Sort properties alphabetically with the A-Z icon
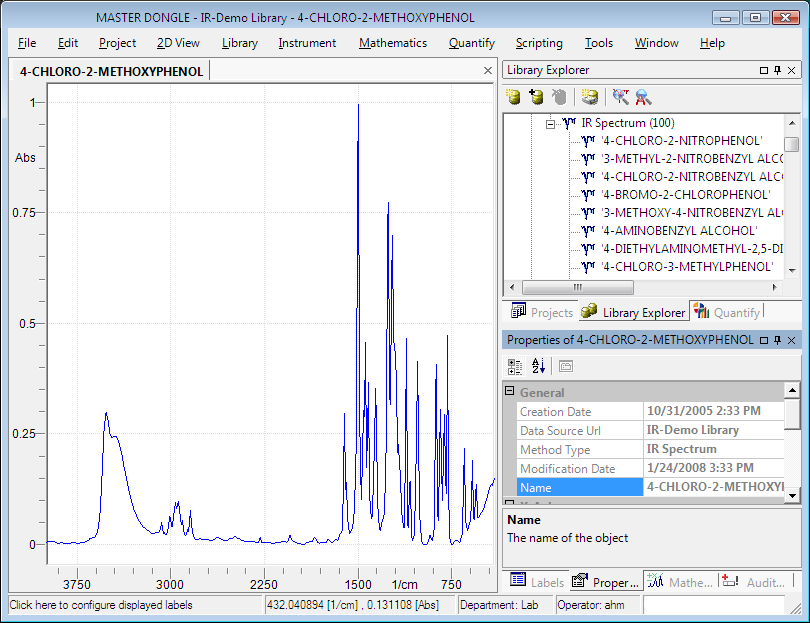The width and height of the screenshot is (810, 623). [x=538, y=366]
